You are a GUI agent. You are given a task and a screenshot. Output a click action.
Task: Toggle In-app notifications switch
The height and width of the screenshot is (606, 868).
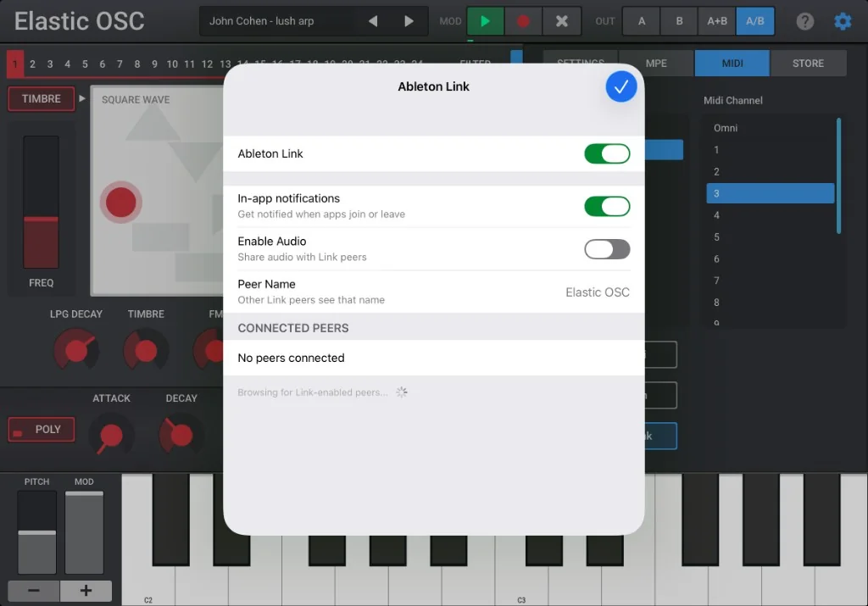coord(607,207)
